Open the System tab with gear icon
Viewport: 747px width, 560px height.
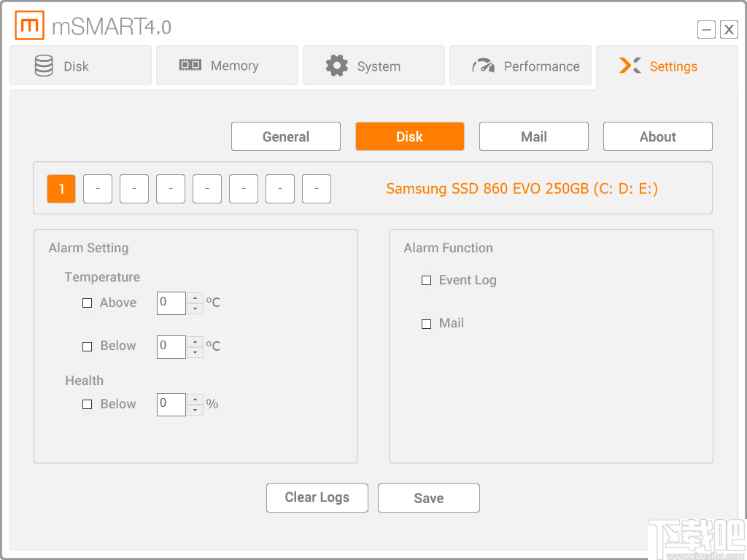373,66
